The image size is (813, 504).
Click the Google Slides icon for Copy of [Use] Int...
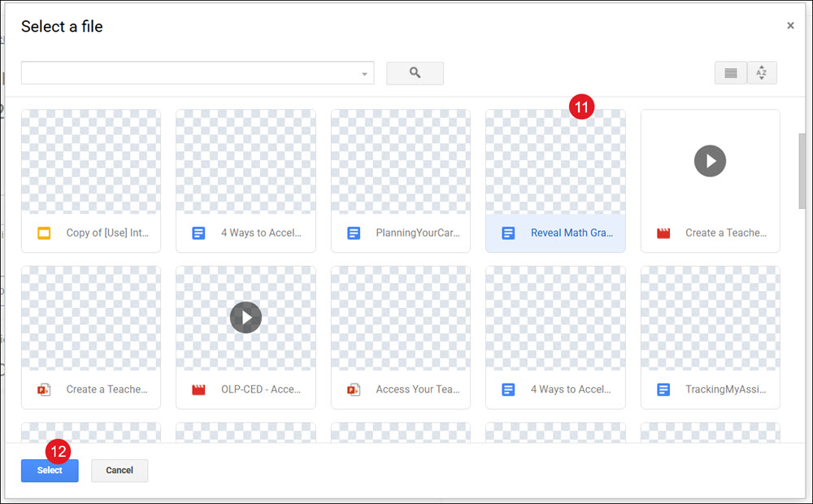click(44, 233)
